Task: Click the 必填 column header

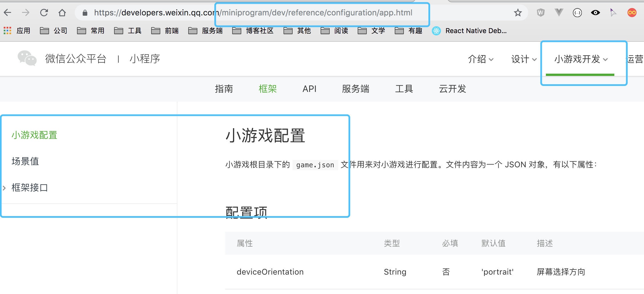Action: (x=450, y=243)
